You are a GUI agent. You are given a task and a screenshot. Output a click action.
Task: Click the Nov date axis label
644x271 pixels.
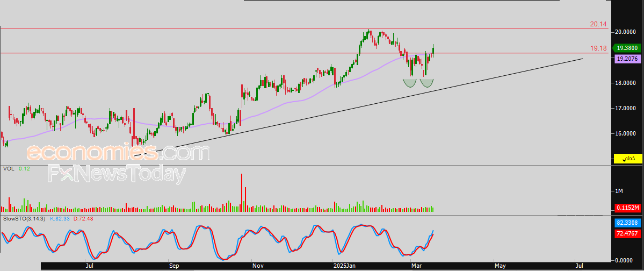258,267
